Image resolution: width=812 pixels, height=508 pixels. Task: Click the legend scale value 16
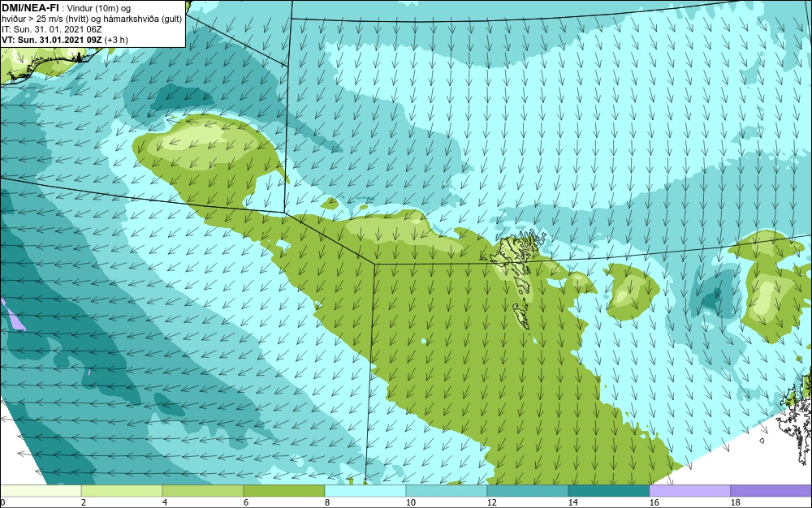pyautogui.click(x=654, y=502)
